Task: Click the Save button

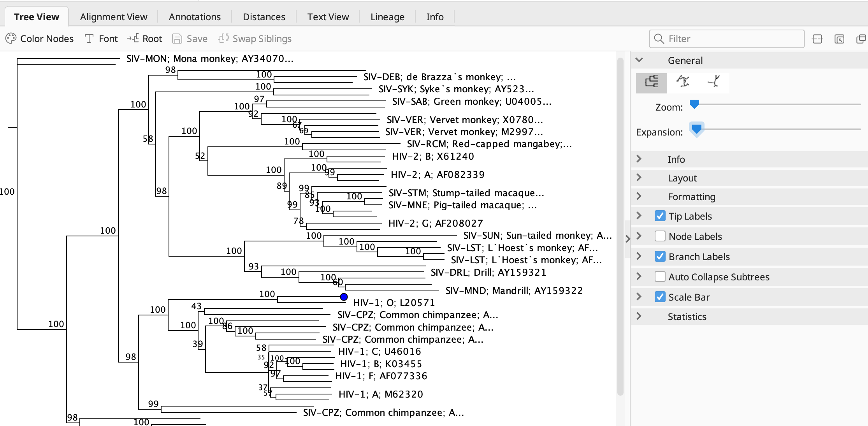Action: tap(190, 39)
